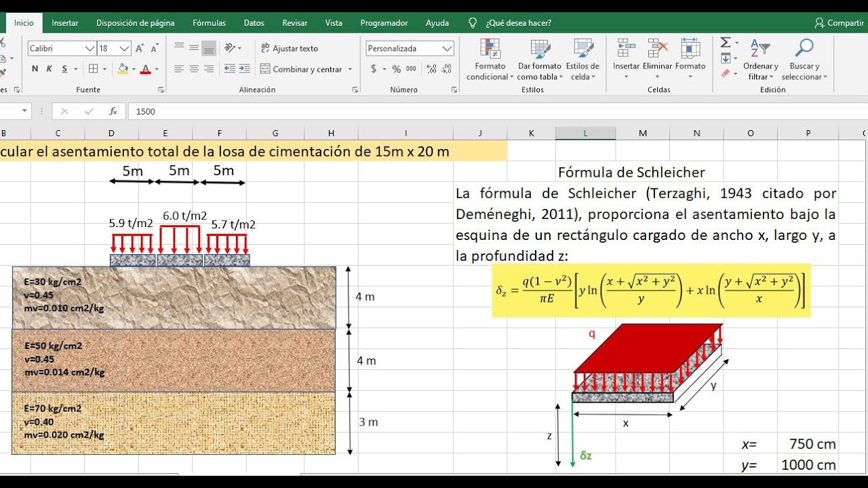
Task: Toggle underline (S) formatting
Action: click(x=64, y=69)
